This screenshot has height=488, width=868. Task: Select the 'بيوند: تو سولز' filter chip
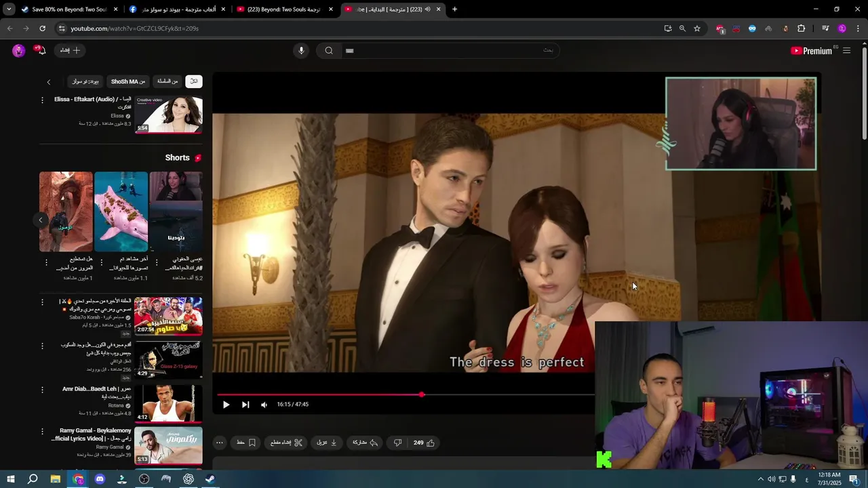pyautogui.click(x=85, y=81)
